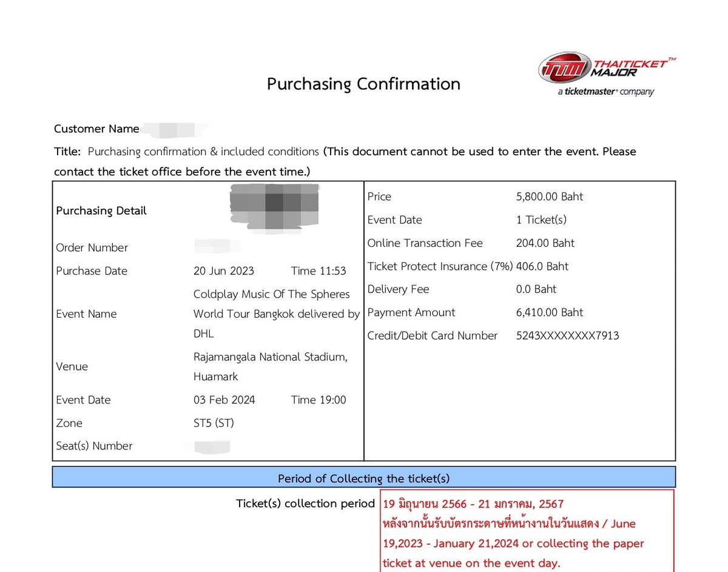The image size is (728, 572).
Task: Select the Thai date range '19 มิถุนายน 2566'
Action: pos(425,503)
